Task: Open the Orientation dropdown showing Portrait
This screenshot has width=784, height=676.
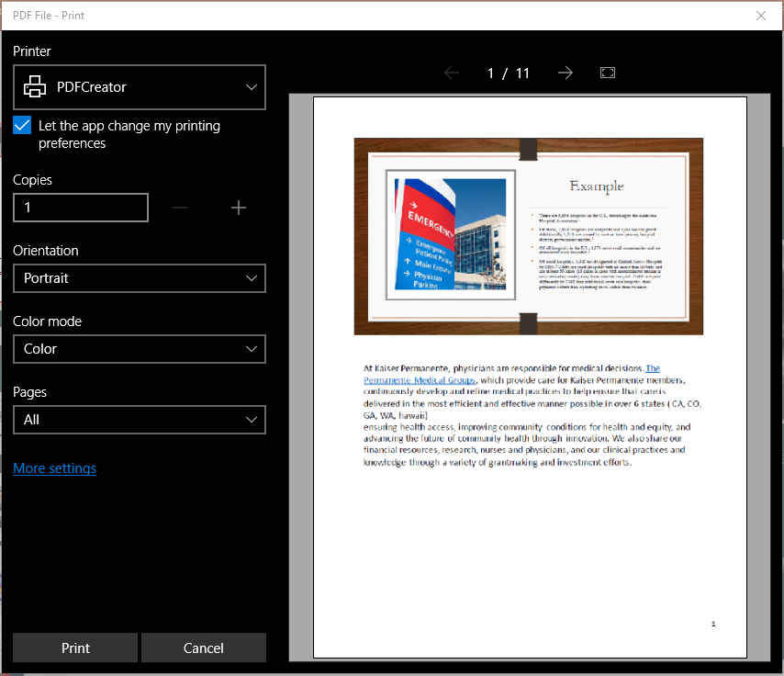Action: click(140, 278)
